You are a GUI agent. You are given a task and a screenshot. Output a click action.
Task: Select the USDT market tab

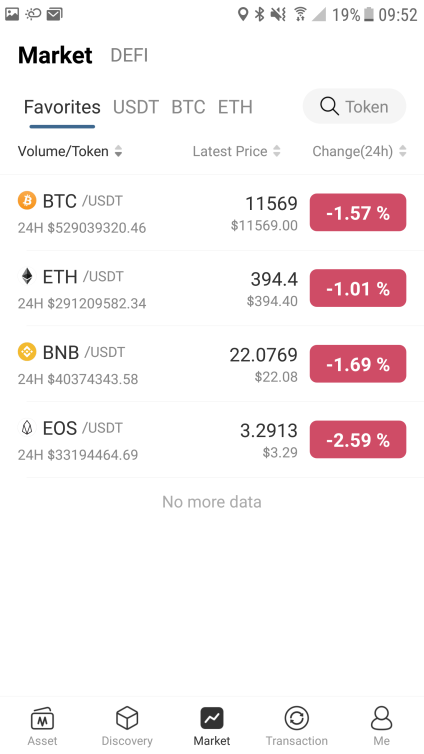[136, 107]
